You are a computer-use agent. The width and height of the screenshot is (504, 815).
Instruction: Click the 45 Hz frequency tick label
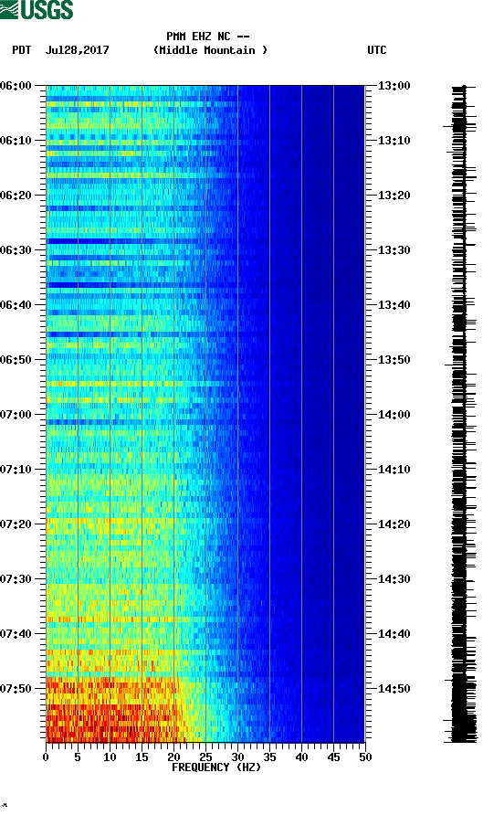[x=333, y=757]
